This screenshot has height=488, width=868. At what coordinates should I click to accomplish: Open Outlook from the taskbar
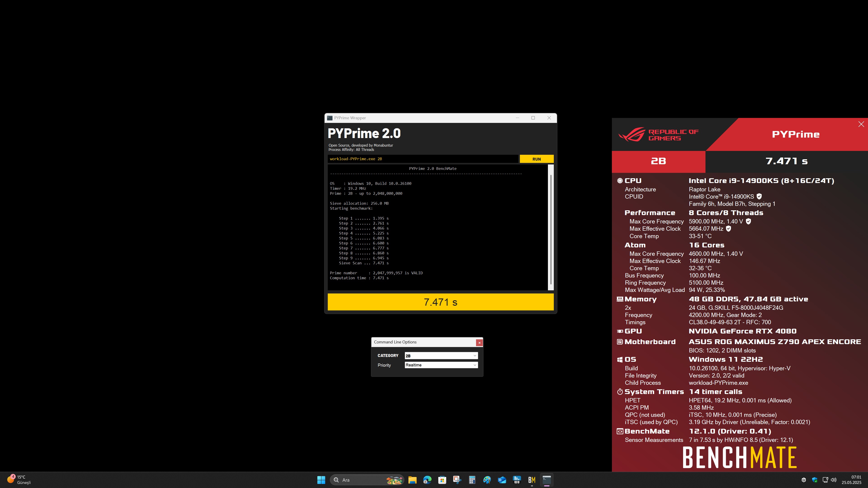point(502,480)
